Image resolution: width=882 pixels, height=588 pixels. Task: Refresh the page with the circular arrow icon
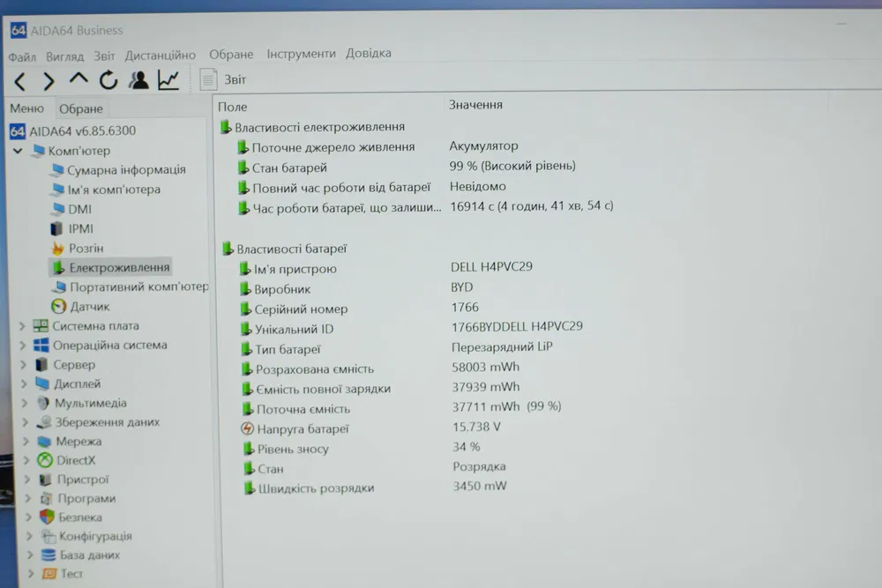[108, 80]
